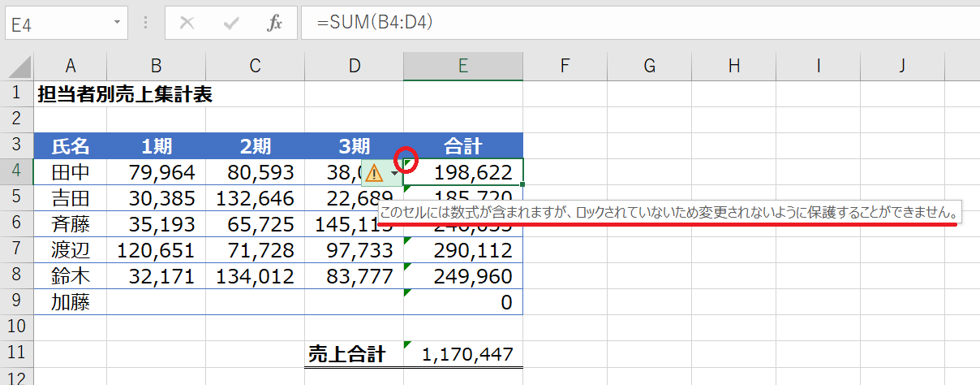Select row 9 header
Screen dimensions: 980x385
click(16, 302)
